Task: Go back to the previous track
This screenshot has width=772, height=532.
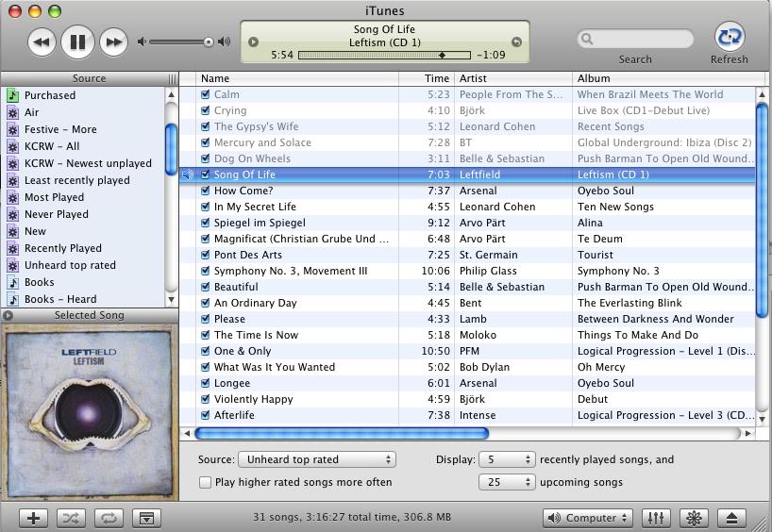Action: coord(42,42)
